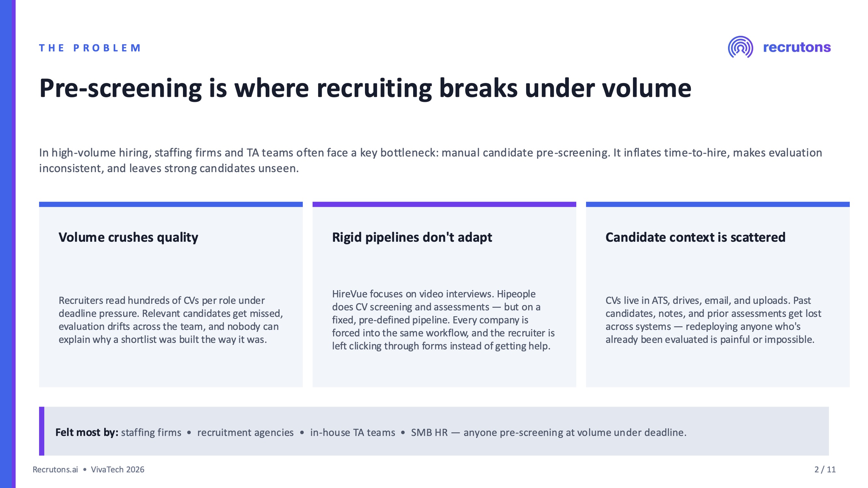The image size is (868, 488).
Task: Click the Volume crushes quality card heading
Action: click(x=128, y=237)
